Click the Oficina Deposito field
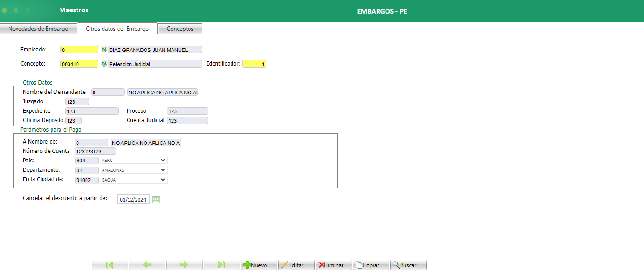Image resolution: width=644 pixels, height=279 pixels. (73, 121)
